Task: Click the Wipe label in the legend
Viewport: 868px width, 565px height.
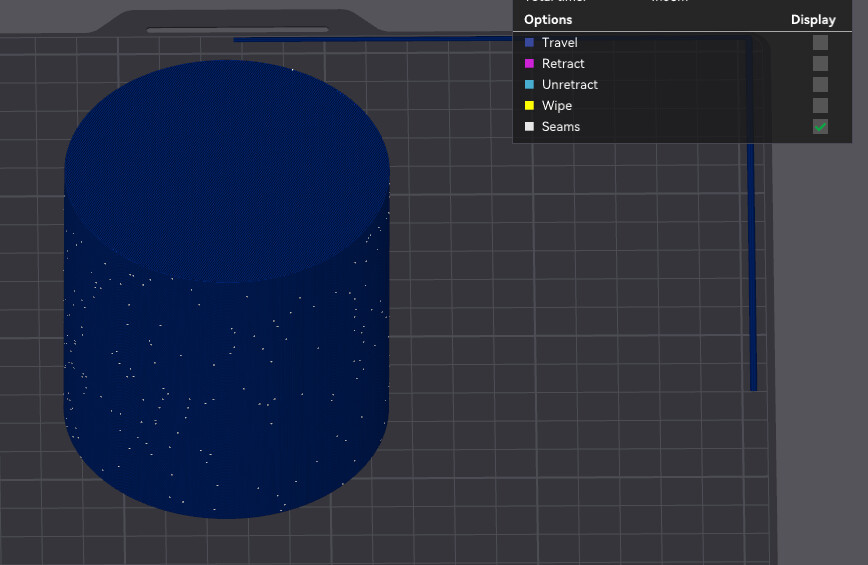Action: pos(557,106)
